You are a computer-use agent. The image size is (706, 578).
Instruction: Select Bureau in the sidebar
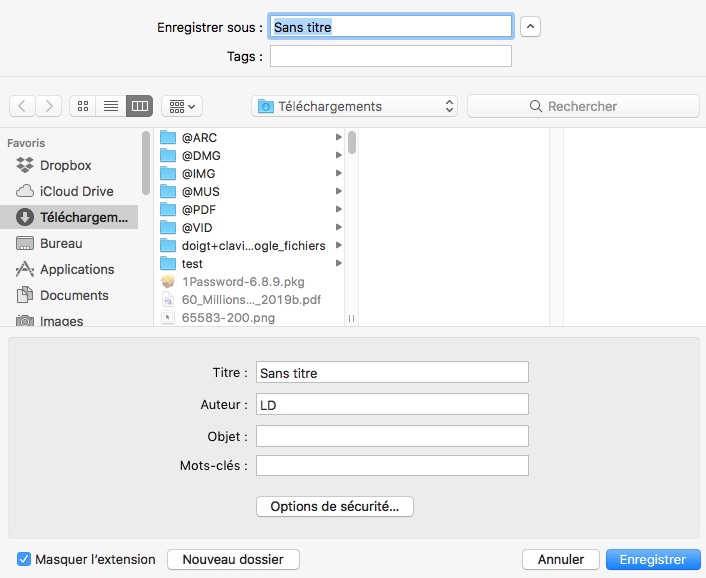click(61, 243)
